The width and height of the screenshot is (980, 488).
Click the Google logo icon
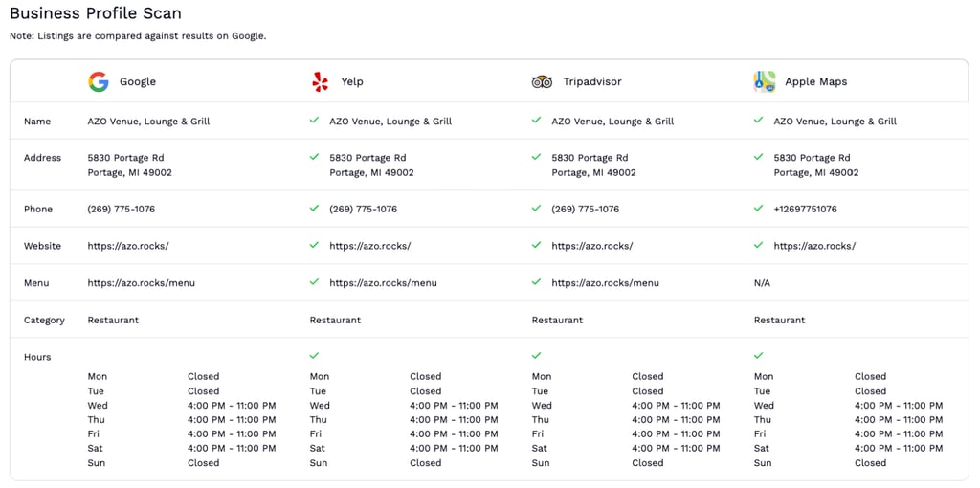pos(99,82)
